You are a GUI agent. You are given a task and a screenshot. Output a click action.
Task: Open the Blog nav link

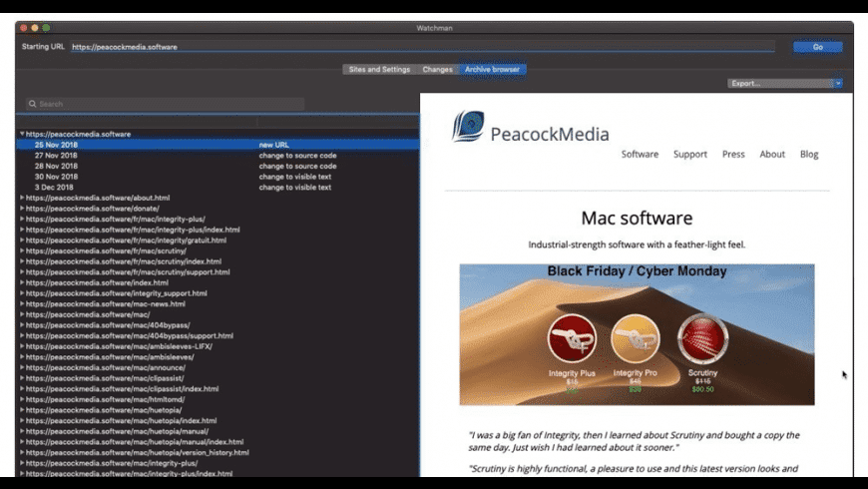point(809,154)
